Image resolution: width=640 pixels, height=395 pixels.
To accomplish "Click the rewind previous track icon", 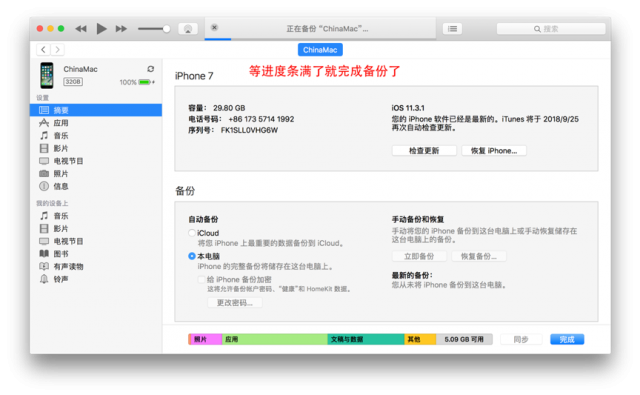I will tap(81, 29).
